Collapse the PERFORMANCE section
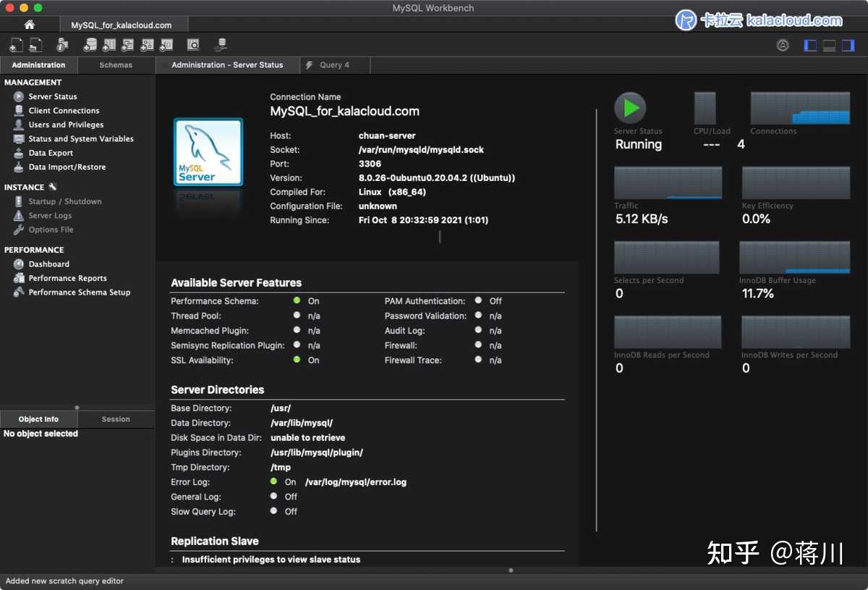Screen dimensions: 868x590 pyautogui.click(x=34, y=250)
